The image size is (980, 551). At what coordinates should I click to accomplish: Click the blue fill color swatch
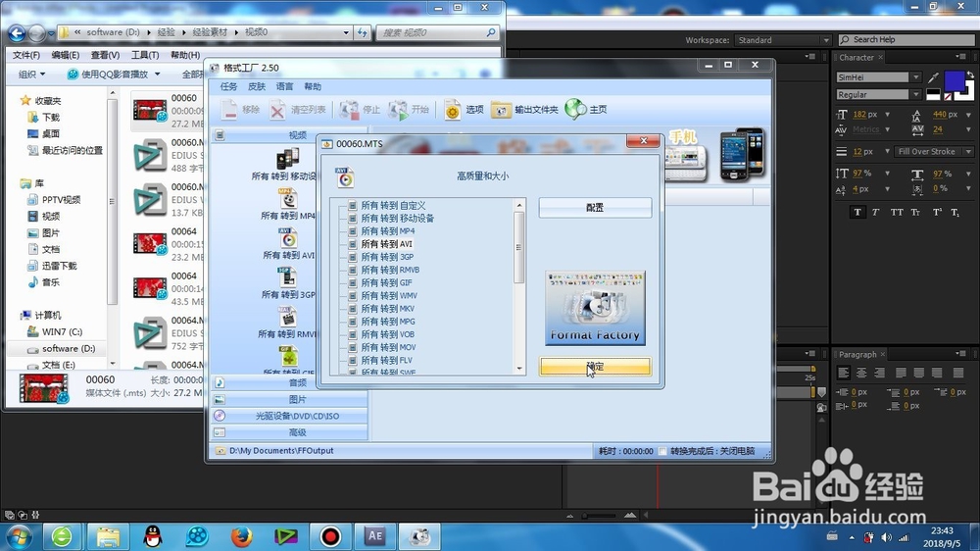click(954, 82)
